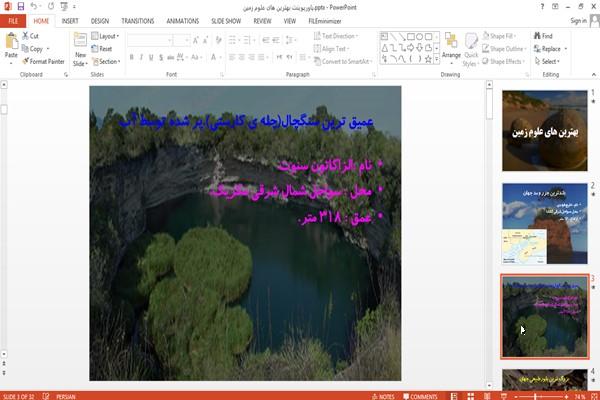Increase font size with larger A
Screen dimensions: 600x400
196,40
